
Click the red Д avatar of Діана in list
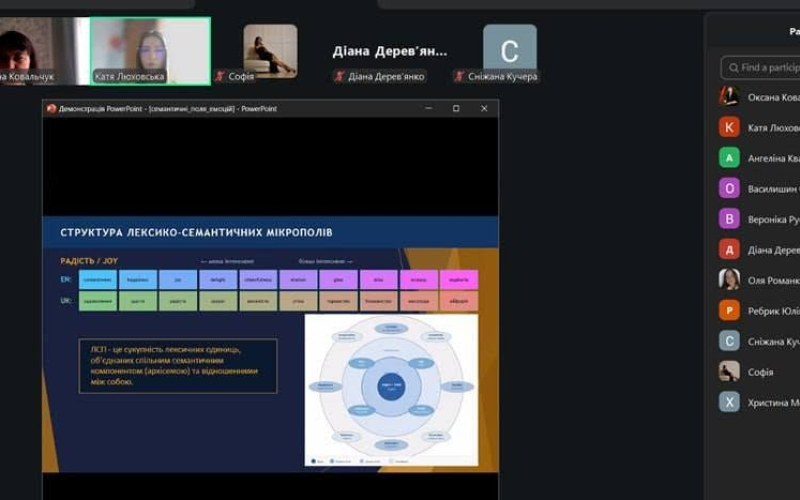729,249
